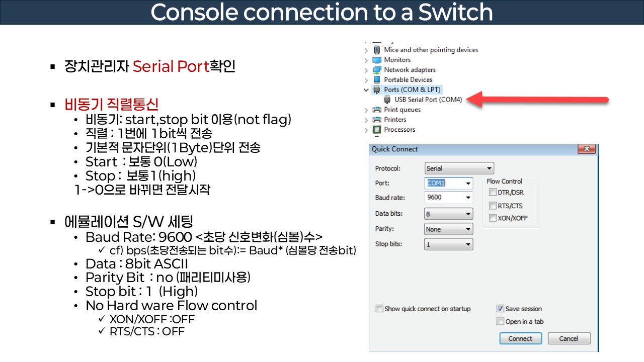Click the Quick Connect title bar text
The height and width of the screenshot is (362, 644).
[395, 149]
